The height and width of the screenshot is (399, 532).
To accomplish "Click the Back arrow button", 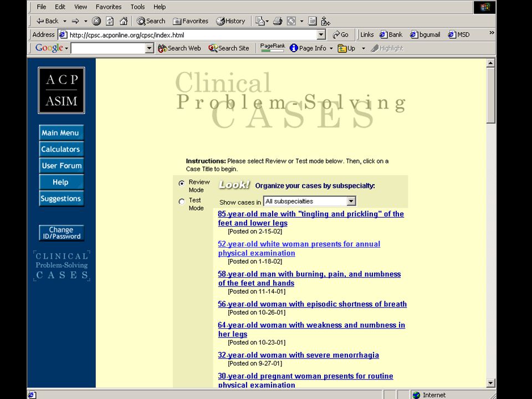I will coord(47,21).
